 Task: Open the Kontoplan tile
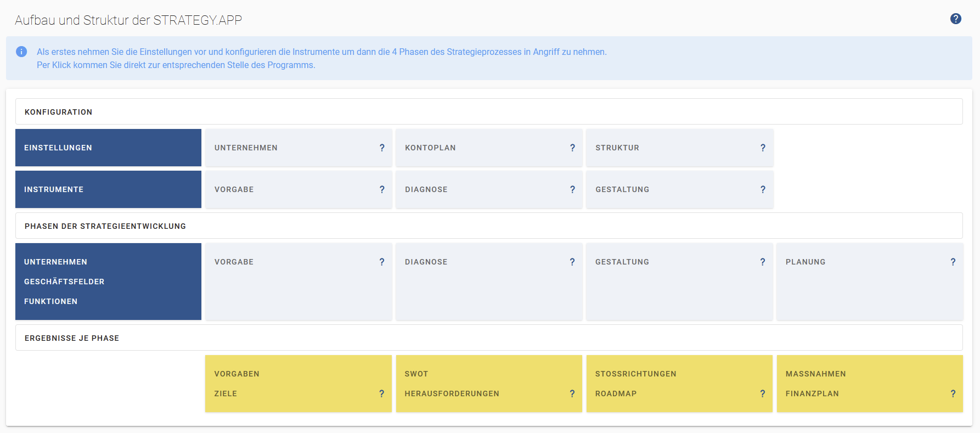489,148
